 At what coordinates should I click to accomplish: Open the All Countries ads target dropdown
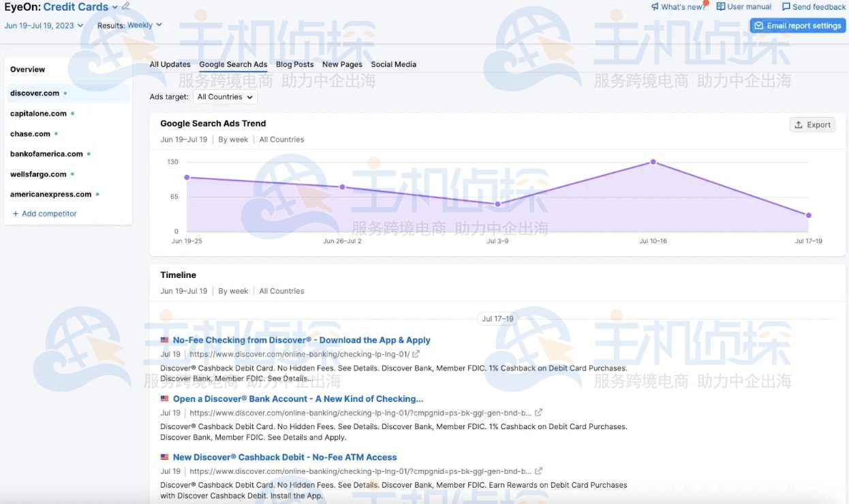pos(225,97)
